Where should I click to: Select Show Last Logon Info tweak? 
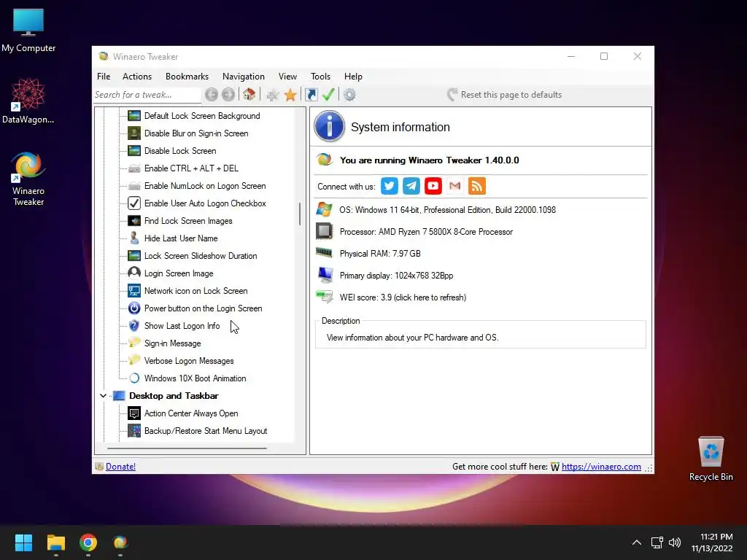[x=182, y=326]
